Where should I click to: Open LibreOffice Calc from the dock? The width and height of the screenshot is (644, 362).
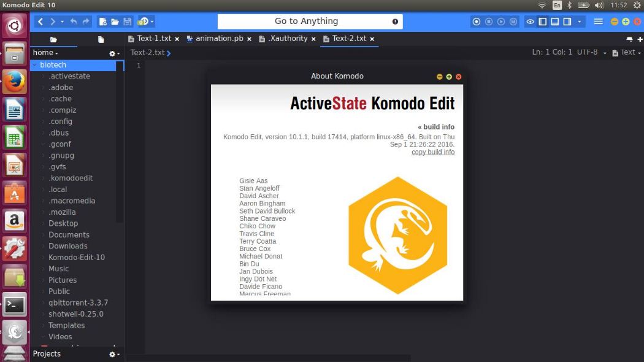(14, 137)
